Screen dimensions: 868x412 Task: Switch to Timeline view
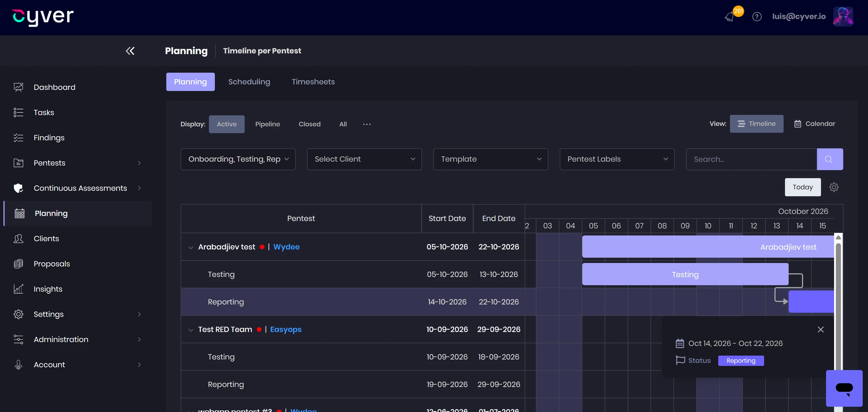(756, 124)
